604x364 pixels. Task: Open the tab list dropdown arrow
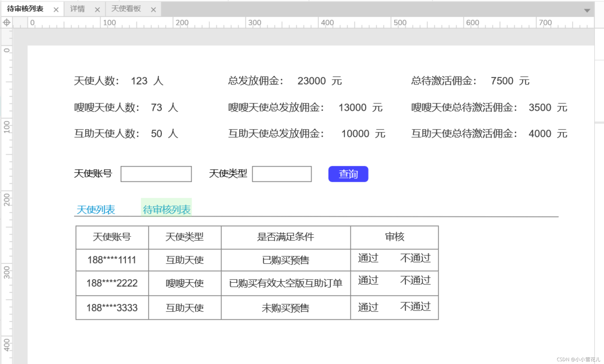coord(587,10)
